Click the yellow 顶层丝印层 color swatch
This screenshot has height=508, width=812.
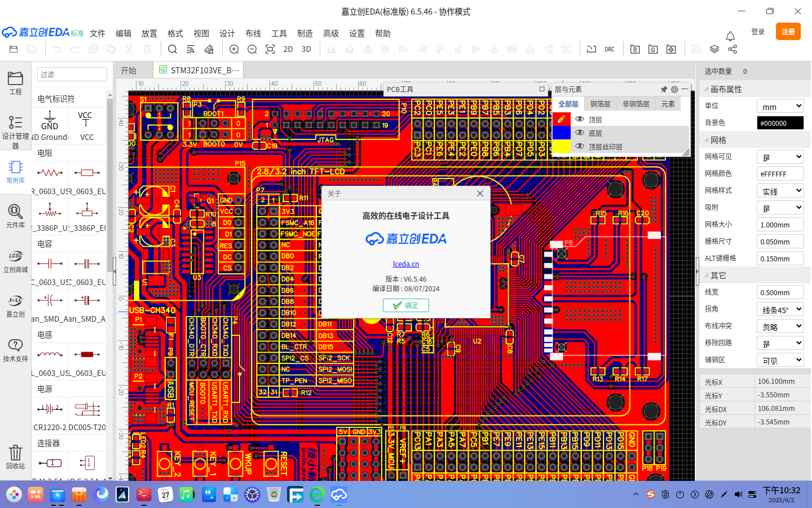(561, 146)
